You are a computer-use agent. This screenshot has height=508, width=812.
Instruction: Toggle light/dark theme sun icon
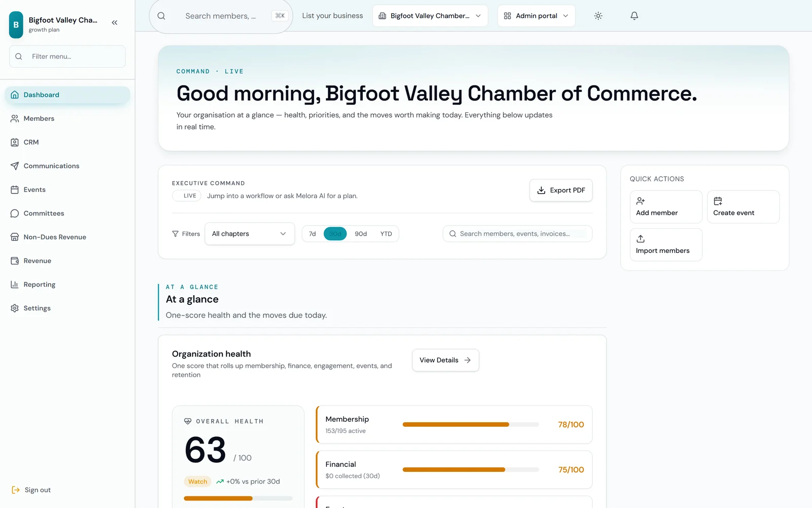pos(598,16)
